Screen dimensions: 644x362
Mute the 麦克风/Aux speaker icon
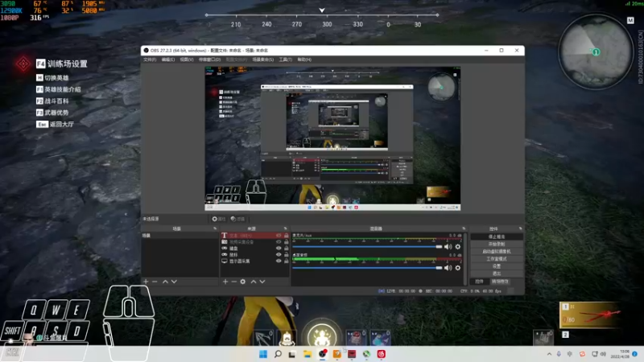click(x=448, y=247)
